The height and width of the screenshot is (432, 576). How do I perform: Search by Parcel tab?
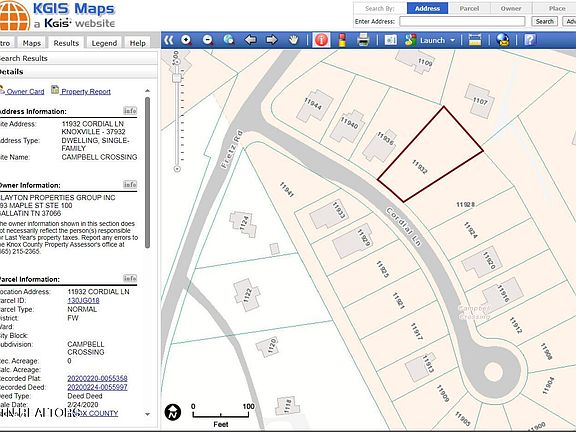(x=469, y=8)
